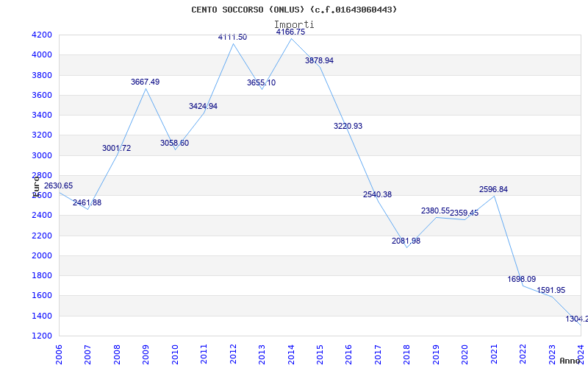588x368 pixels.
Task: Click the 1591.95 value label
Action: coord(551,290)
